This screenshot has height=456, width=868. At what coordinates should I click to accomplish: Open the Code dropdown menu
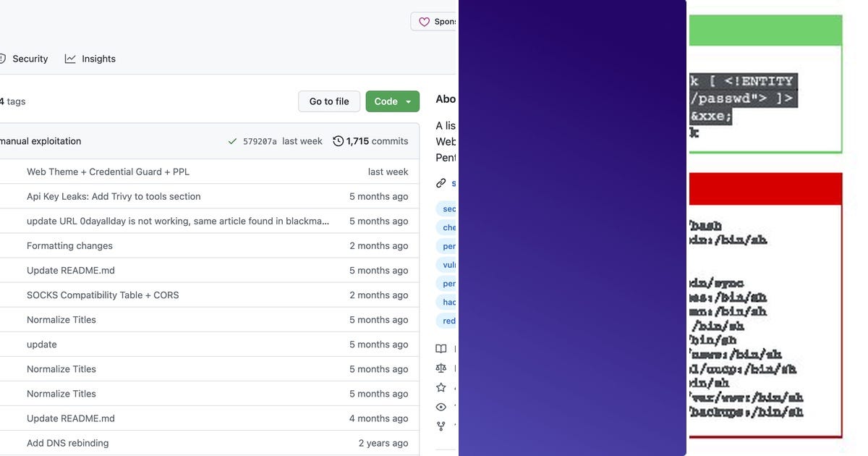coord(409,101)
